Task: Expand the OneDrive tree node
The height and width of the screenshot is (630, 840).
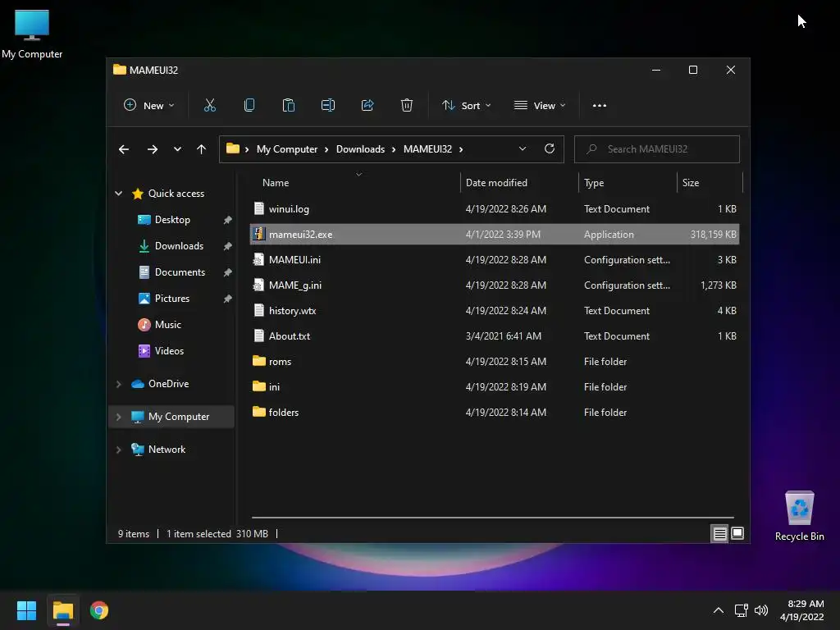Action: 118,384
